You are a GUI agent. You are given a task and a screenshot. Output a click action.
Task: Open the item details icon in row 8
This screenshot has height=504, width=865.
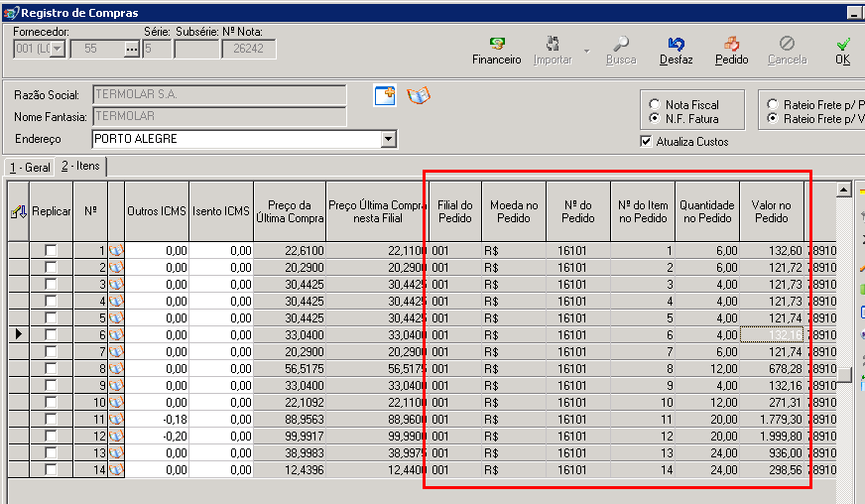pos(116,369)
